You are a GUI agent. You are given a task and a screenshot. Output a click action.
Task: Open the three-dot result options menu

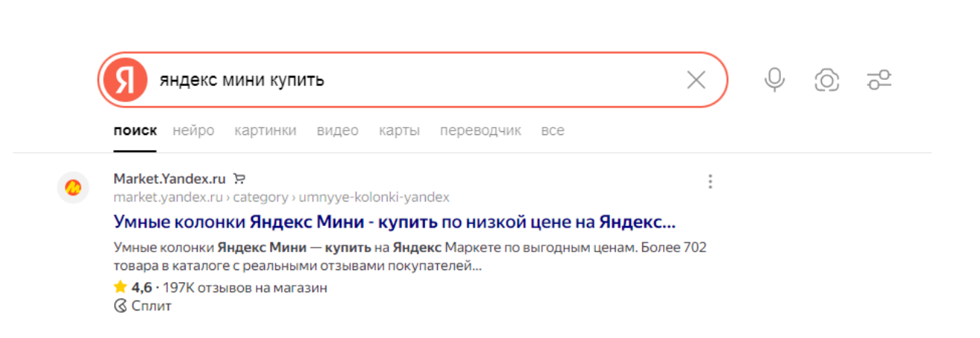[710, 181]
